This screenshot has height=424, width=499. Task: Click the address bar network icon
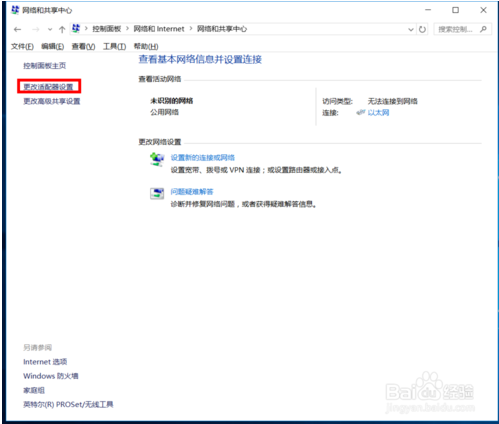click(76, 29)
